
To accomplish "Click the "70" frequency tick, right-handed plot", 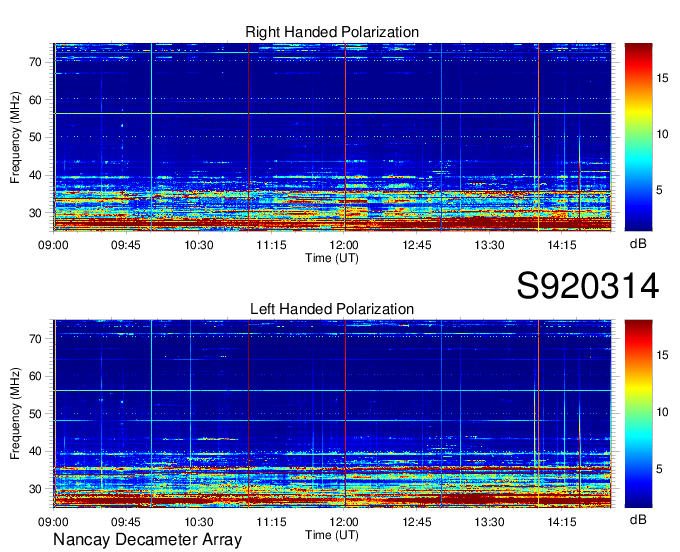I will click(x=35, y=62).
